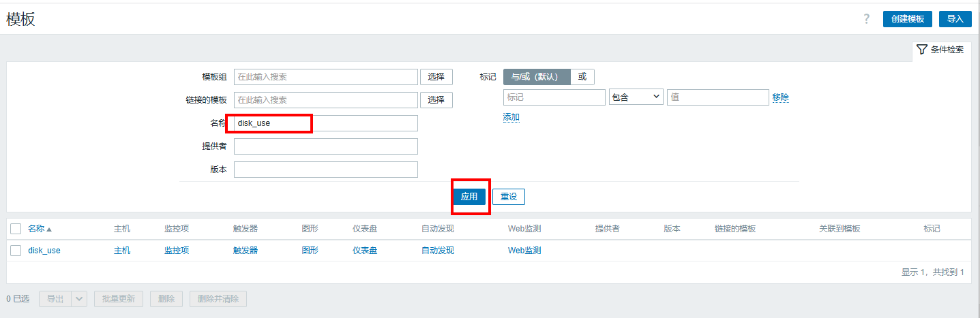980x318 pixels.
Task: Click the 版本 input field
Action: point(326,170)
